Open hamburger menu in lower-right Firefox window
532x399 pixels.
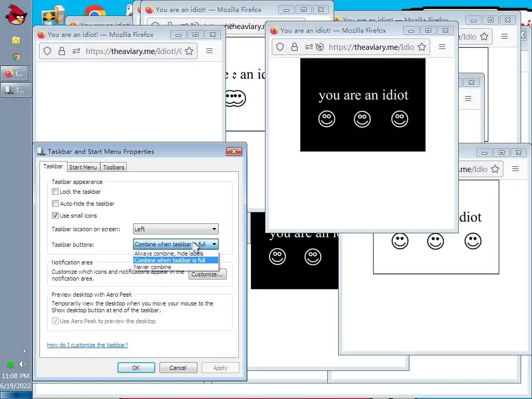pos(515,169)
